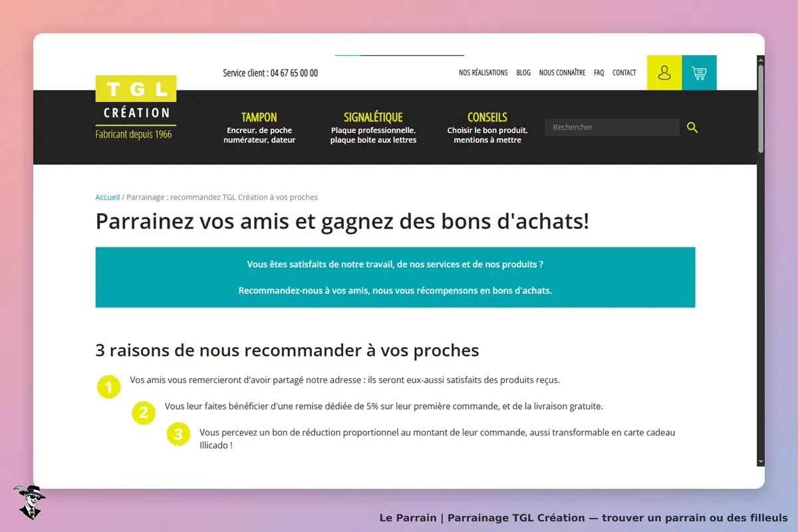Open the FAQ link
The height and width of the screenshot is (532, 798).
pyautogui.click(x=599, y=72)
